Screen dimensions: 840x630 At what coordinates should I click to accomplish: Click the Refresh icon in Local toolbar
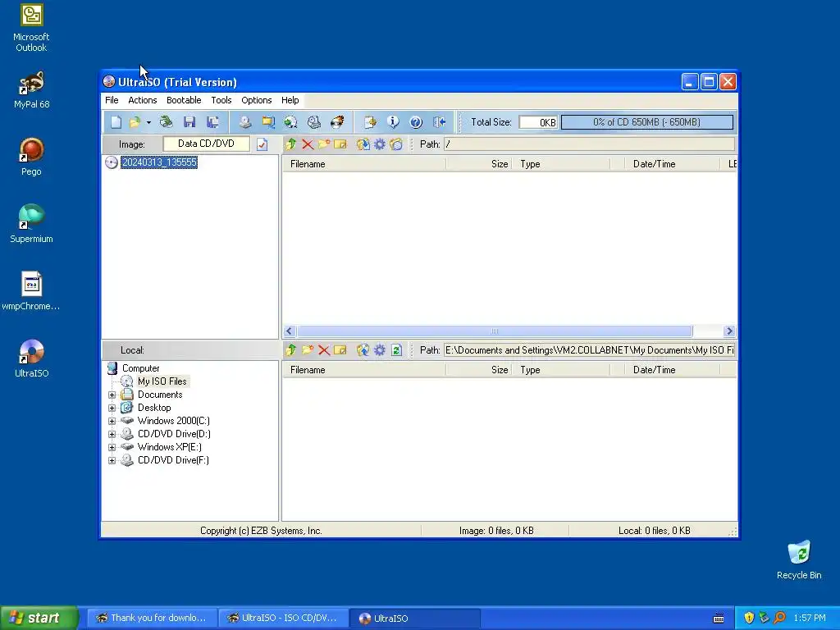[x=396, y=349]
